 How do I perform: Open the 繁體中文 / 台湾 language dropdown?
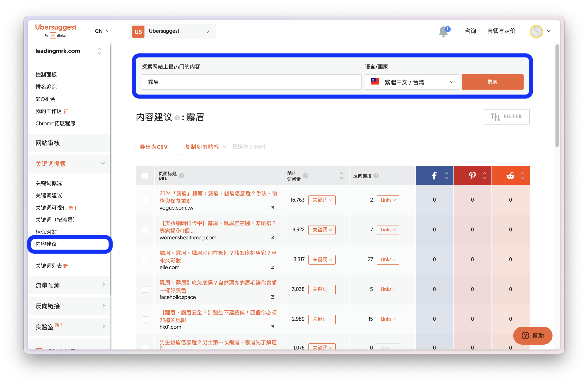tap(412, 82)
